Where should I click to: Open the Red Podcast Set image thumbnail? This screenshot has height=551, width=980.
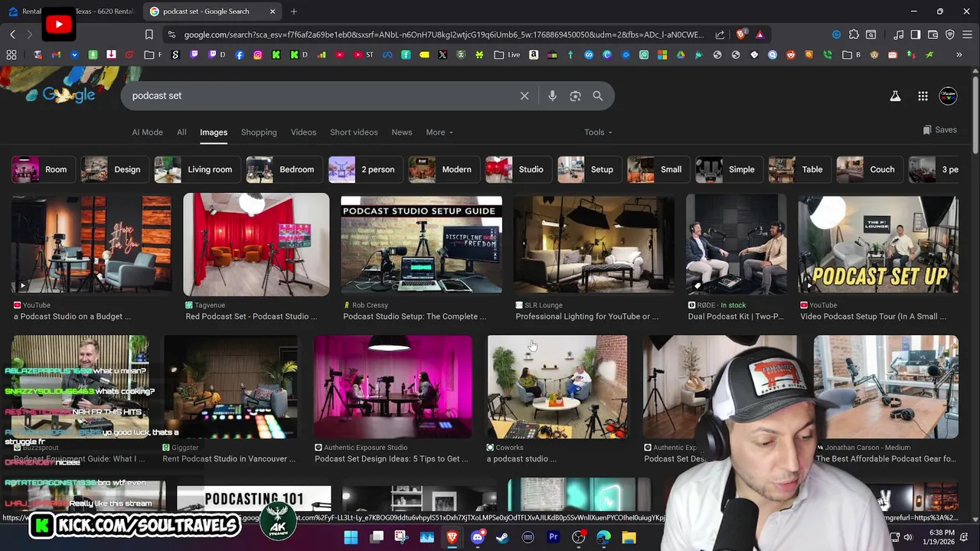256,244
